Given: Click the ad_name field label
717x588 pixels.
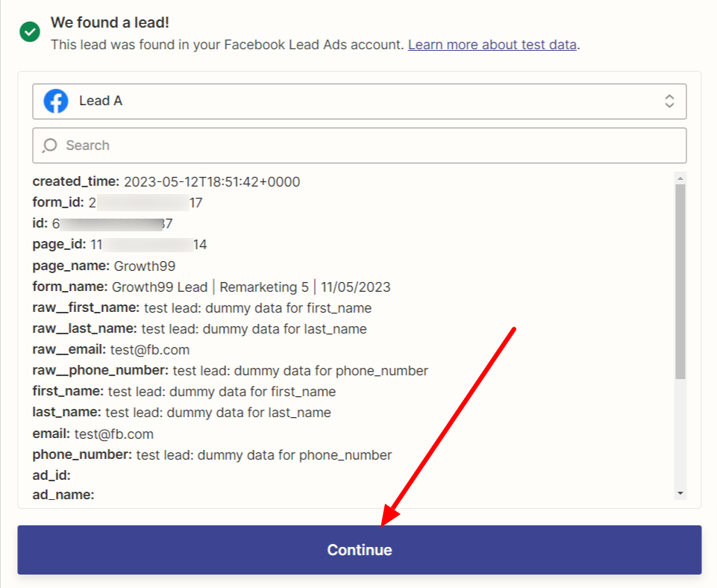Looking at the screenshot, I should [63, 495].
